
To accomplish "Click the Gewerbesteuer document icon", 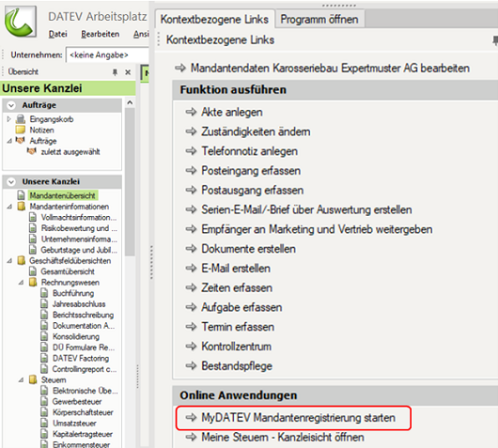I will tap(44, 401).
